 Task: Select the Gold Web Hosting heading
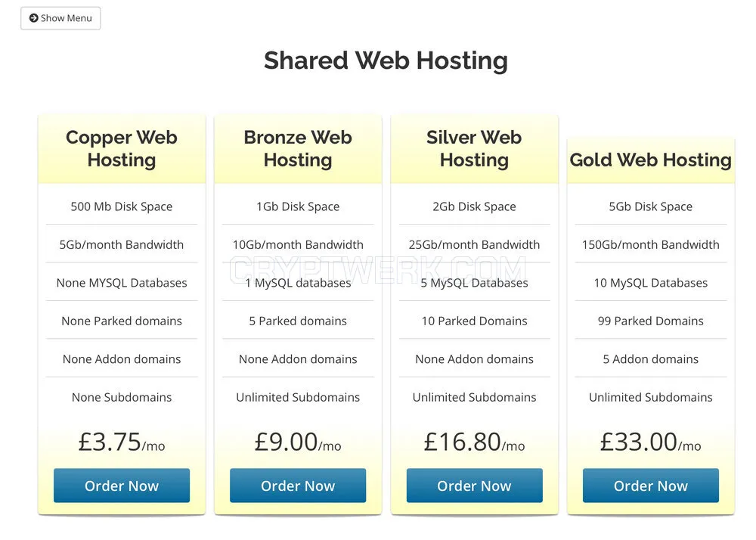tap(651, 160)
